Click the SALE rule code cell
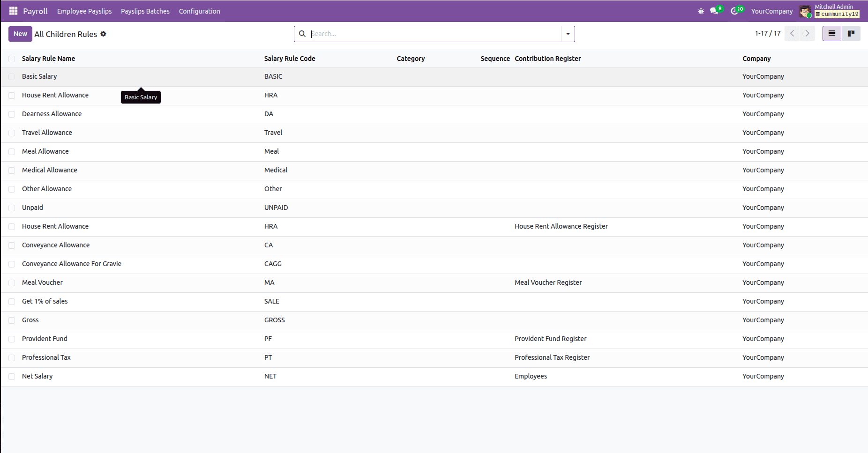This screenshot has height=453, width=868. coord(272,301)
